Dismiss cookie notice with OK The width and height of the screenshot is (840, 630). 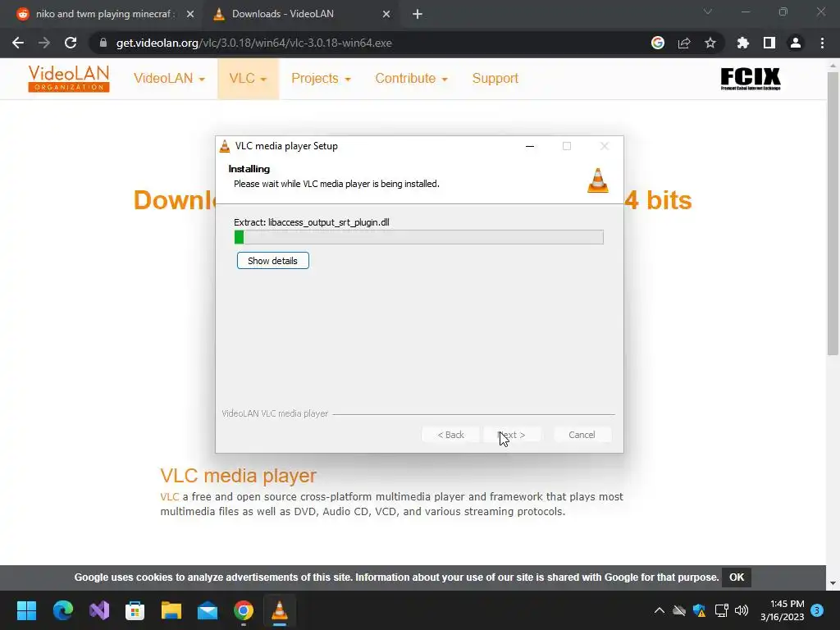pos(737,577)
